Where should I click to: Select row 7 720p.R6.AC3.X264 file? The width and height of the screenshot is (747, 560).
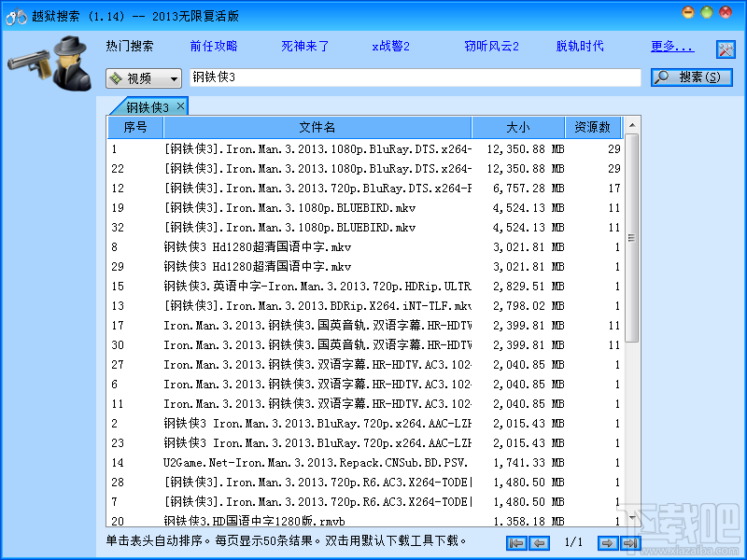coord(366,501)
